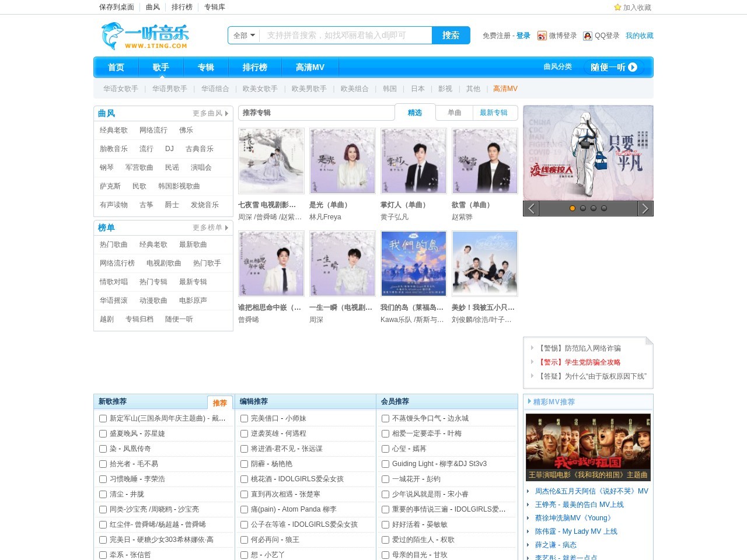Show the previous banner slide

pyautogui.click(x=531, y=208)
